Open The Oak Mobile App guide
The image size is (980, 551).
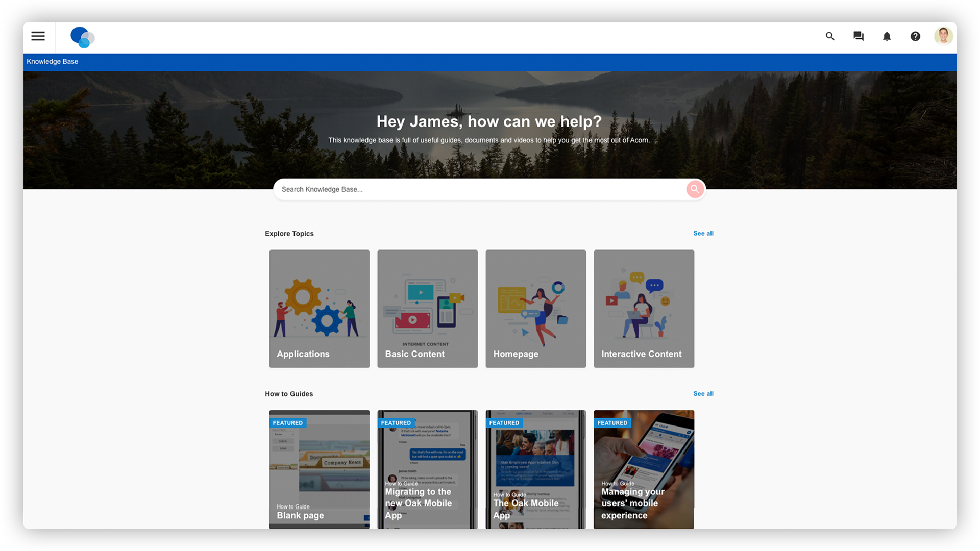click(x=535, y=469)
